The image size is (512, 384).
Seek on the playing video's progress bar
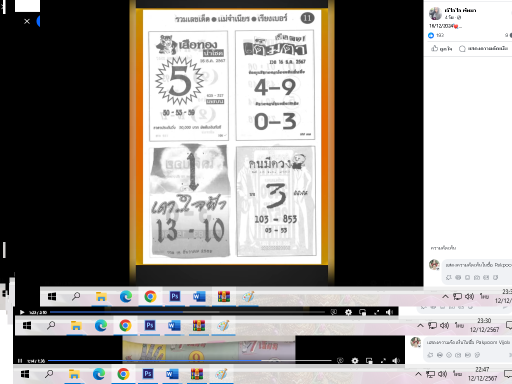click(x=189, y=361)
